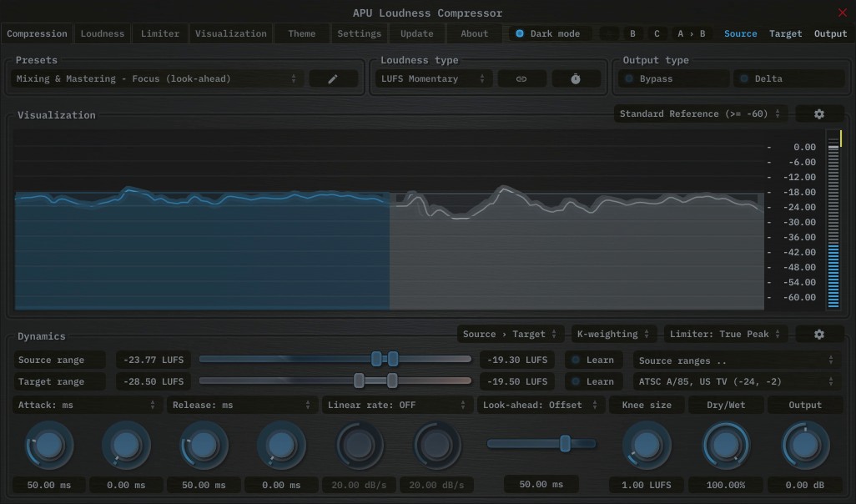Image resolution: width=856 pixels, height=504 pixels.
Task: Open the preset editor pencil icon
Action: point(333,78)
